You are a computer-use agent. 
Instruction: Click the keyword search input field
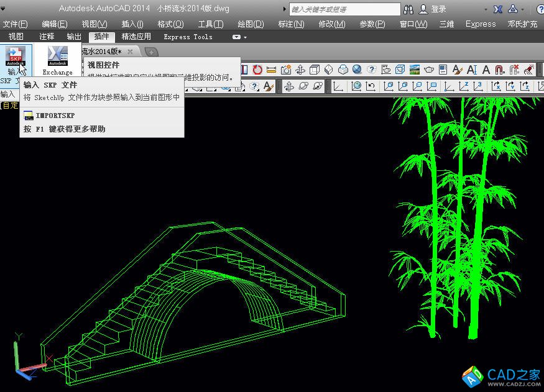344,9
